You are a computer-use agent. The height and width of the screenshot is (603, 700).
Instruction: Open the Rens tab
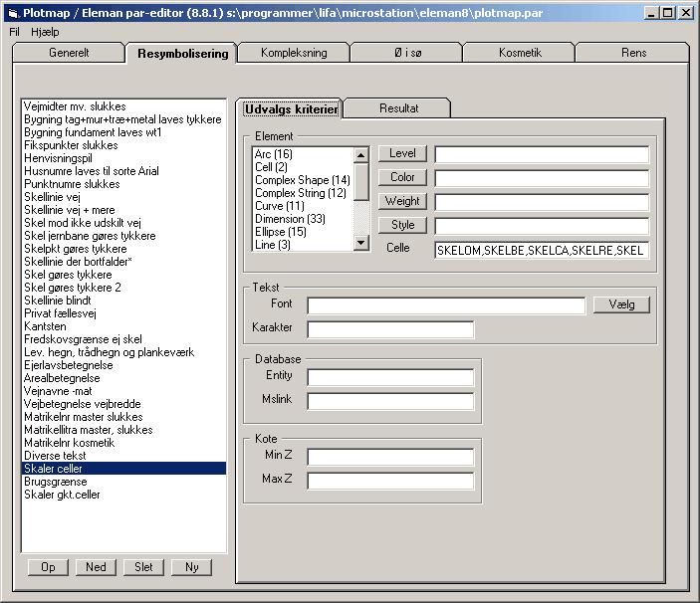click(633, 53)
